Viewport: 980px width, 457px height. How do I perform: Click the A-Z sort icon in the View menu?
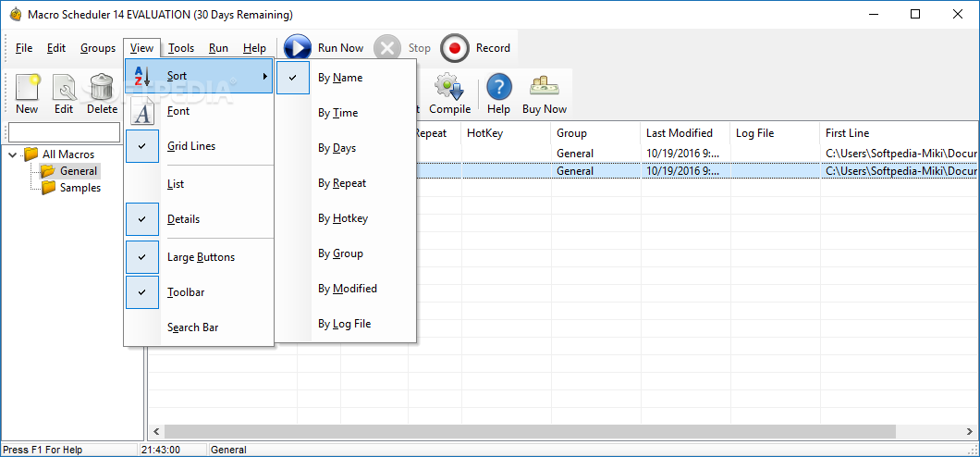[142, 76]
